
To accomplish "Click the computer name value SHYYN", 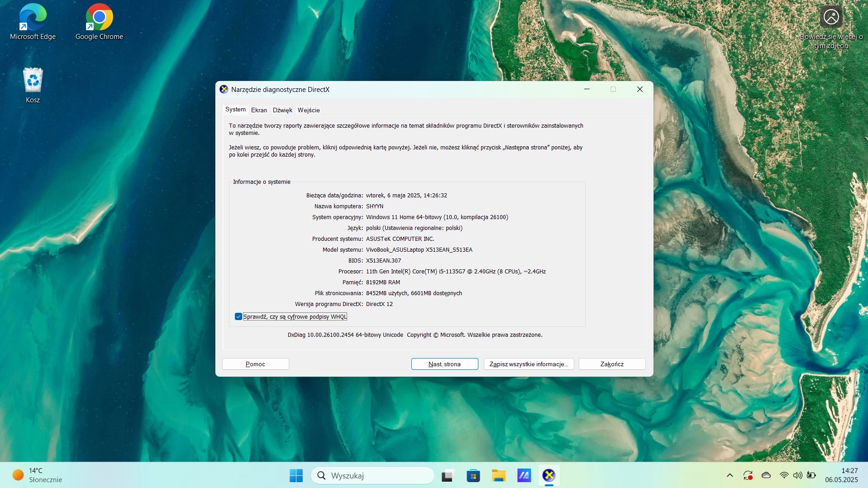I will tap(375, 206).
